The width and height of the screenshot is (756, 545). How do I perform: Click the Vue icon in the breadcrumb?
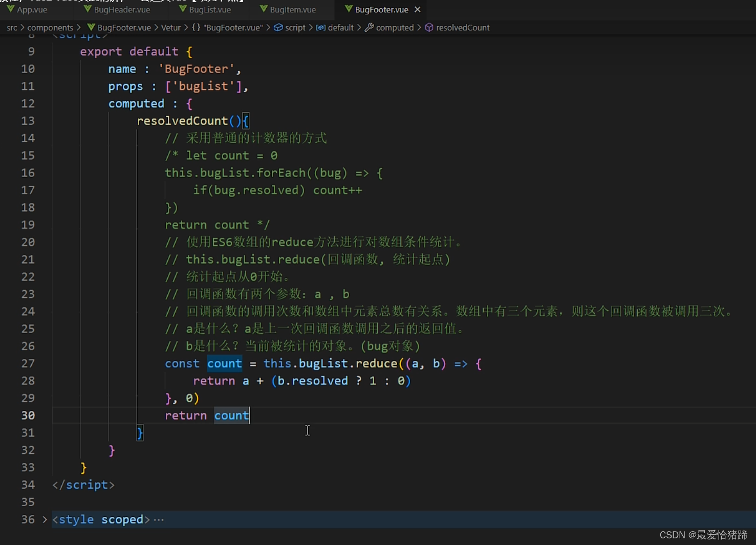[91, 27]
